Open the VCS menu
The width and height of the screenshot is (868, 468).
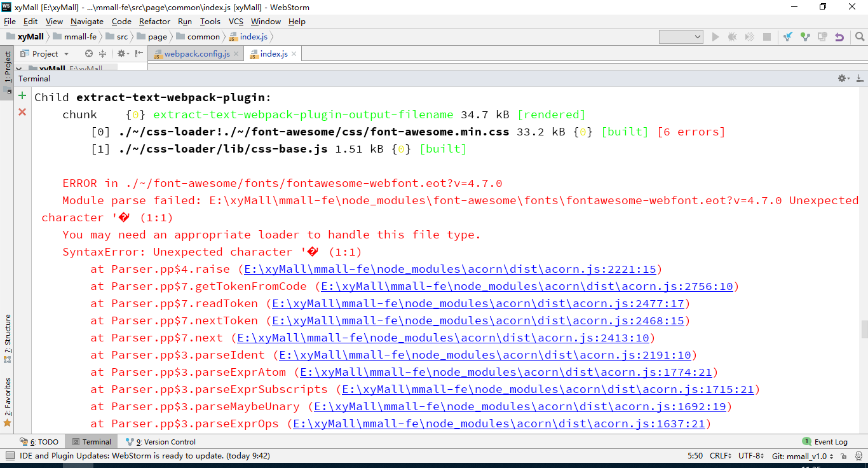point(236,21)
